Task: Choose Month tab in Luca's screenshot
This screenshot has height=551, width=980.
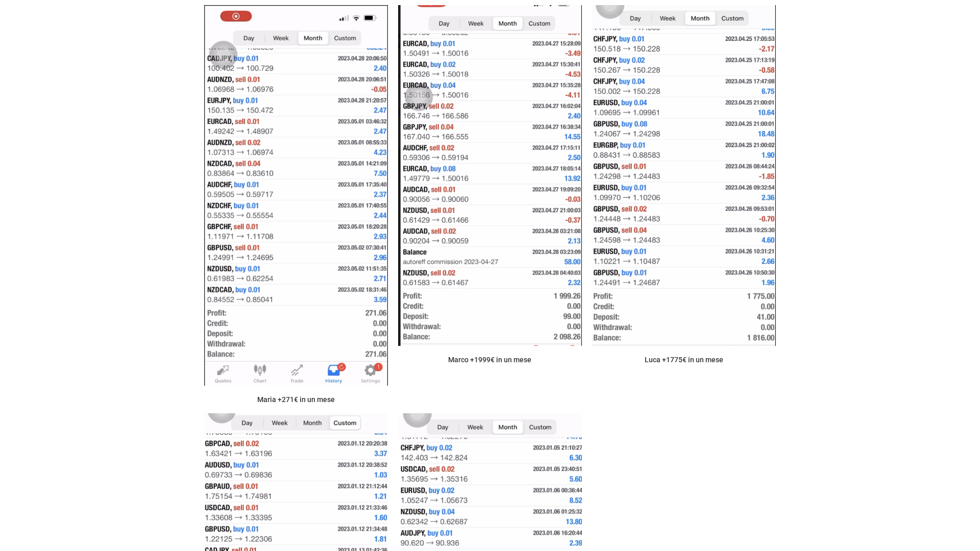Action: click(700, 18)
